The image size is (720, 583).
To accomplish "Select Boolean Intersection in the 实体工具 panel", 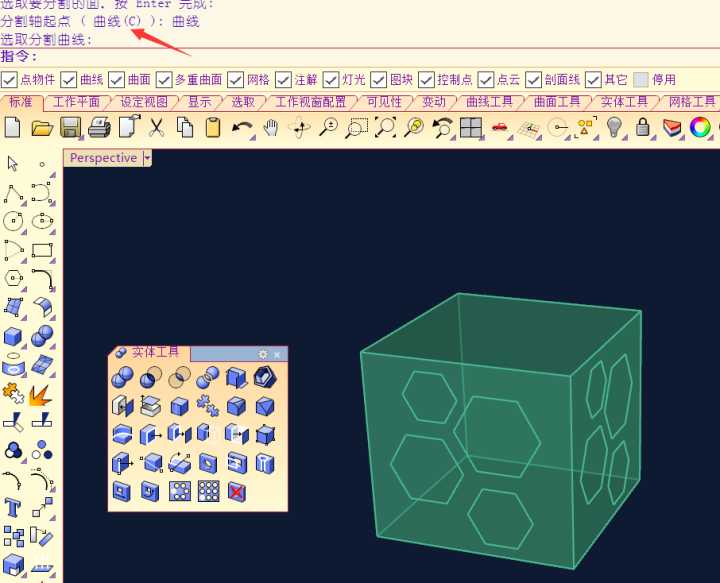I will 179,378.
